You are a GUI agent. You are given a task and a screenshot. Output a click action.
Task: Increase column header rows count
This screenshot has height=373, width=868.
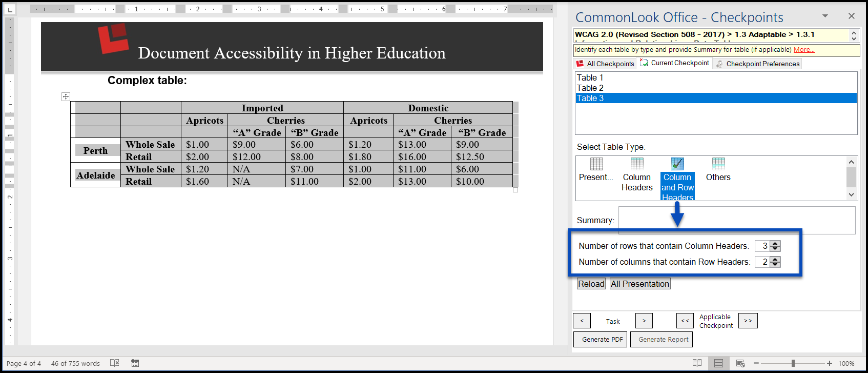point(775,244)
